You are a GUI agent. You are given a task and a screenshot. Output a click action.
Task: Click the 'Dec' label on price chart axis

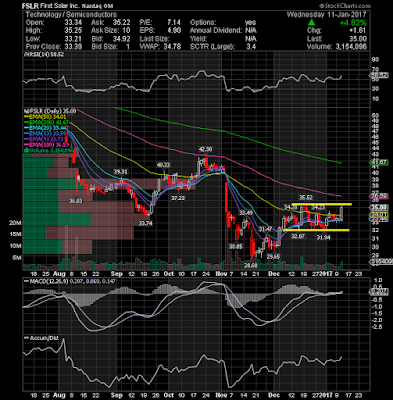[274, 274]
